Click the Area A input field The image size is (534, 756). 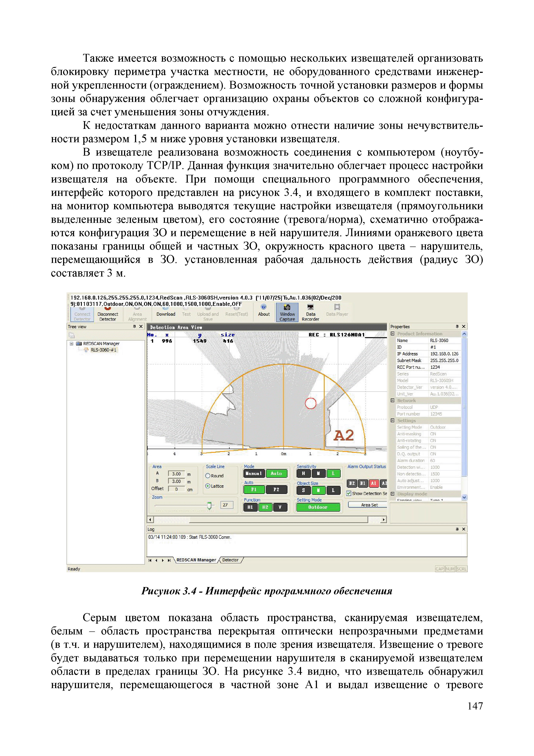click(x=177, y=474)
